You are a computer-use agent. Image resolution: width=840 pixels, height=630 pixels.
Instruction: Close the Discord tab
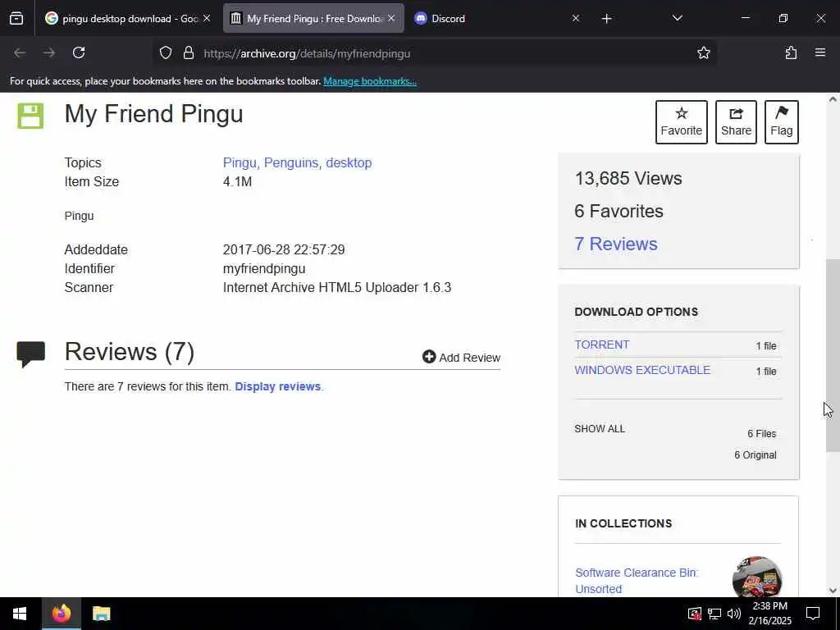[x=575, y=18]
